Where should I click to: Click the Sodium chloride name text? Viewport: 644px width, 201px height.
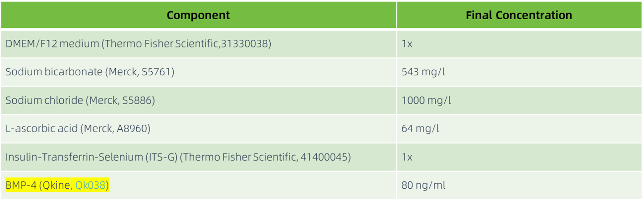click(44, 100)
